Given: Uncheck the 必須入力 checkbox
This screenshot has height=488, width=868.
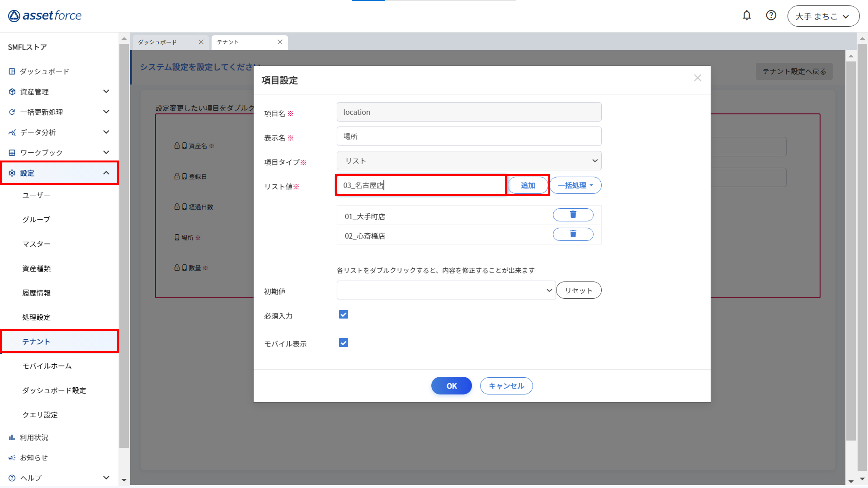Looking at the screenshot, I should [343, 314].
